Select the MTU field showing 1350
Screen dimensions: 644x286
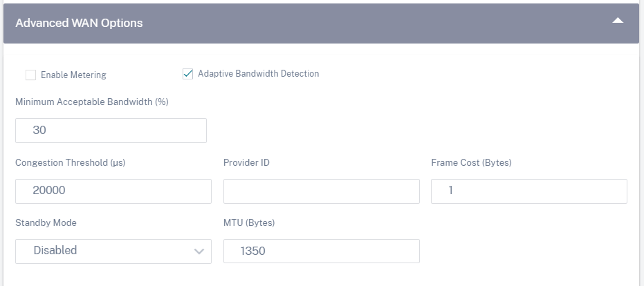(x=322, y=251)
